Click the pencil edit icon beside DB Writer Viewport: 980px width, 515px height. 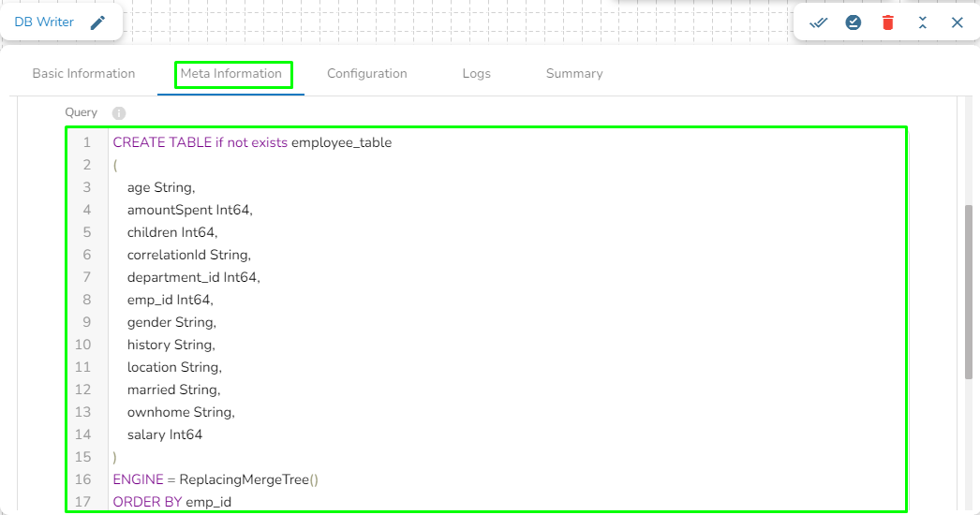click(97, 22)
